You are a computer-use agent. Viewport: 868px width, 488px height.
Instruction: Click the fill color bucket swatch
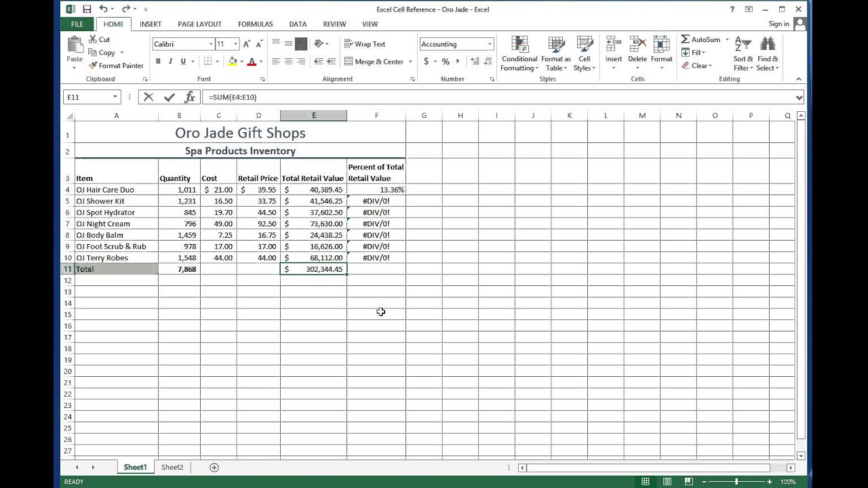pos(233,62)
